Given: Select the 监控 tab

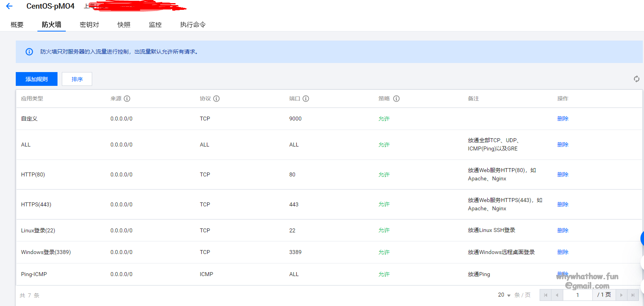Looking at the screenshot, I should point(155,24).
